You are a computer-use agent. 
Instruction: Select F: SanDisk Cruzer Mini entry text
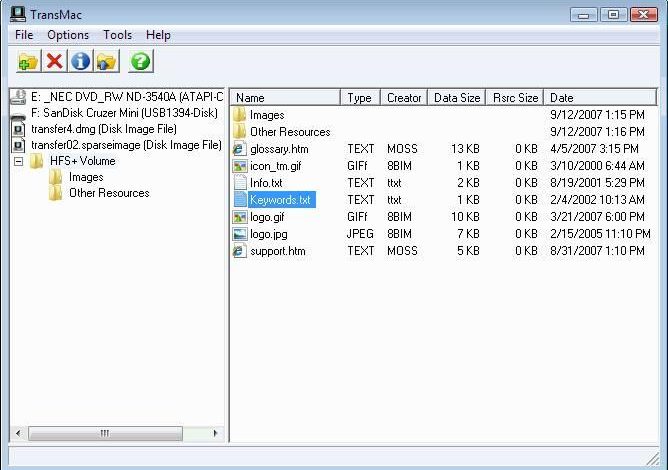[x=124, y=113]
